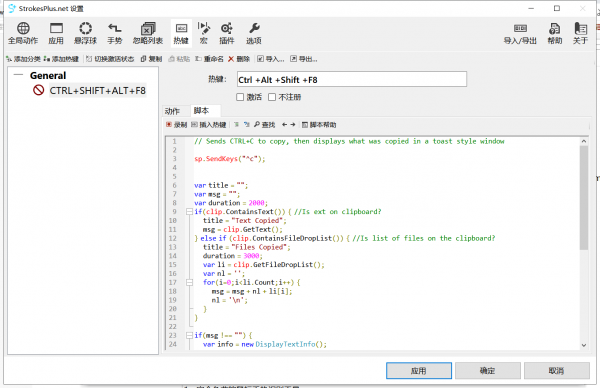This screenshot has height=388, width=600.
Task: Open the 关于 about page
Action: point(580,33)
